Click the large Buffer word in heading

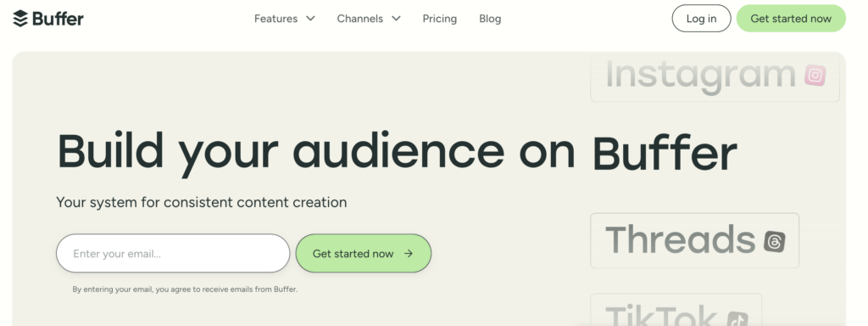click(665, 152)
